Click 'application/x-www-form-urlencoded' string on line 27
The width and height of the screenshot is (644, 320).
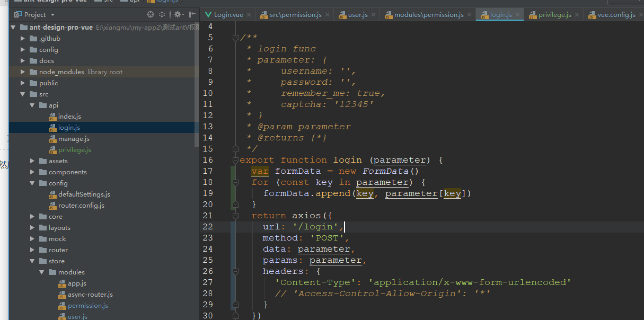pyautogui.click(x=470, y=282)
